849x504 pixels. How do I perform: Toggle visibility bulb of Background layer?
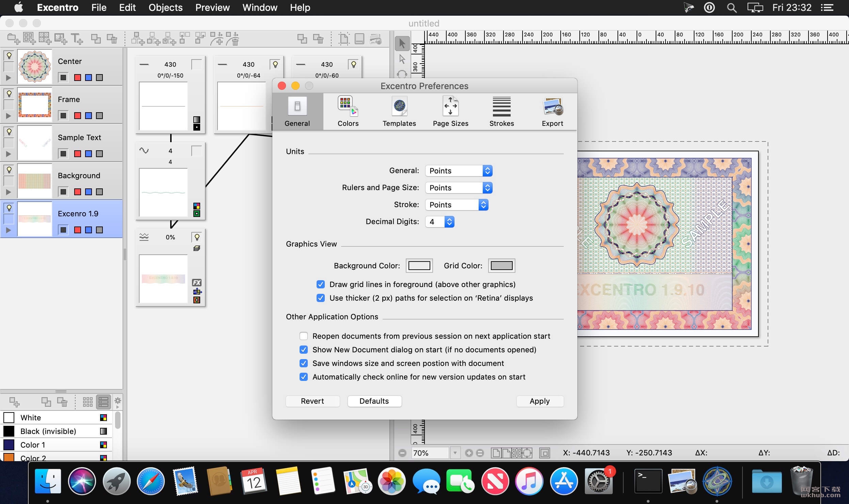point(9,170)
